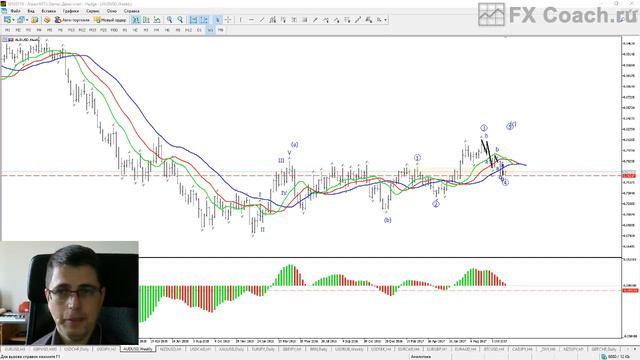
Task: Switch chart to line chart icon
Action: (x=157, y=20)
